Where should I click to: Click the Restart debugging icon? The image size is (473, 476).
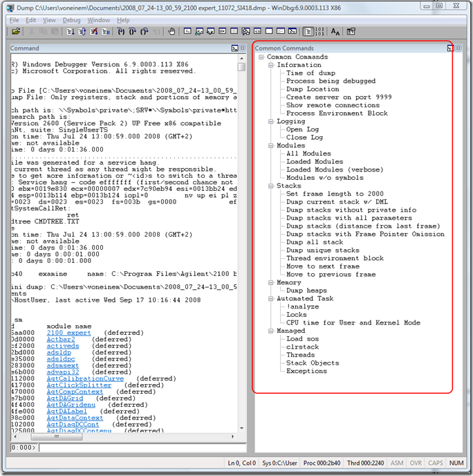click(x=82, y=31)
